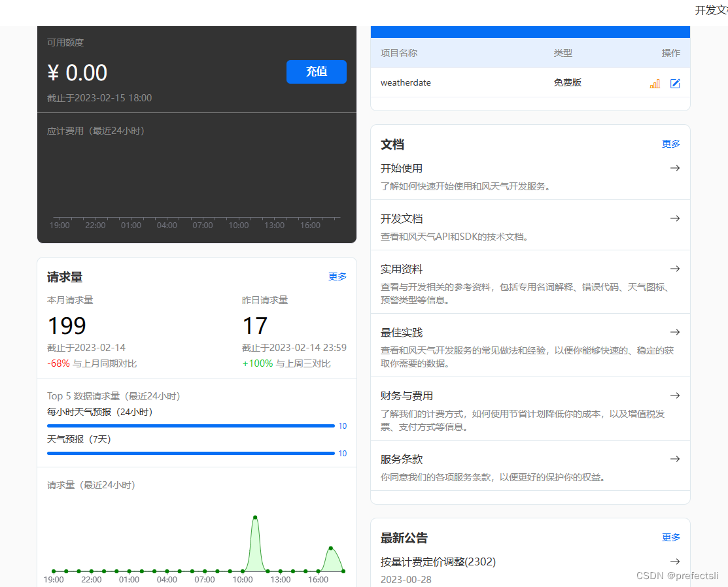728x587 pixels.
Task: Open 更多 link in 文档 section
Action: pos(671,144)
